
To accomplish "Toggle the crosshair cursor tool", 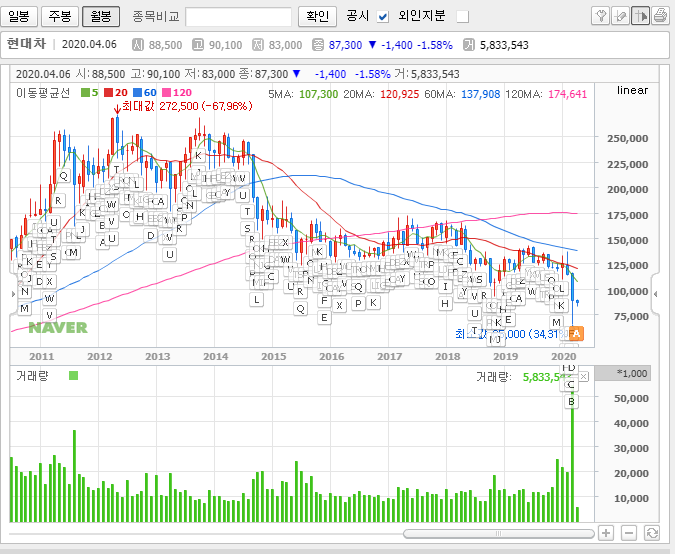I will coord(640,16).
